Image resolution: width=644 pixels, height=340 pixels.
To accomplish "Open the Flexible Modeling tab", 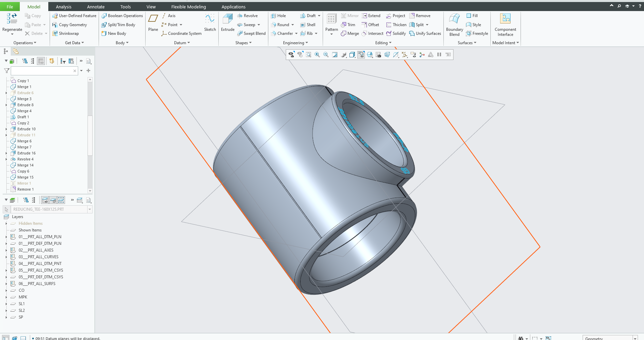I will [189, 7].
